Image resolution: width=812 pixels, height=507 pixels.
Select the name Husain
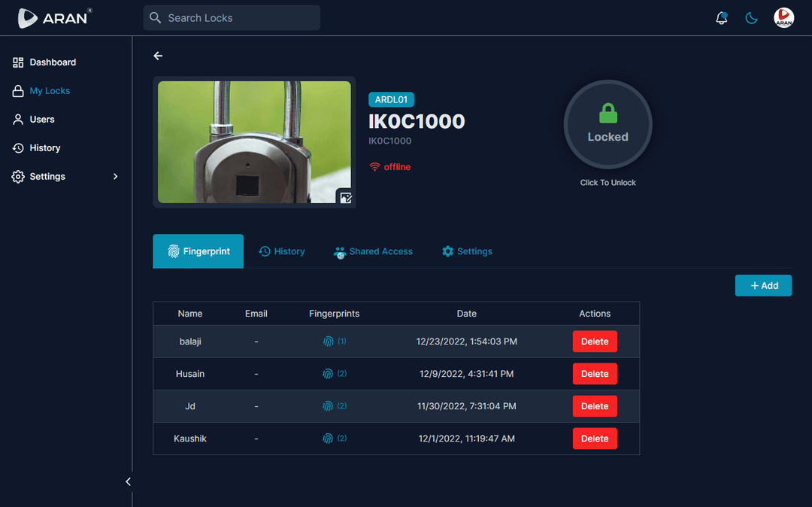pos(190,374)
